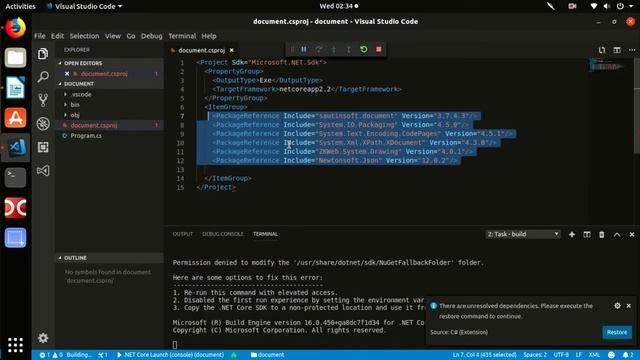Open the Search view in activity bar
The width and height of the screenshot is (640, 360).
[43, 77]
